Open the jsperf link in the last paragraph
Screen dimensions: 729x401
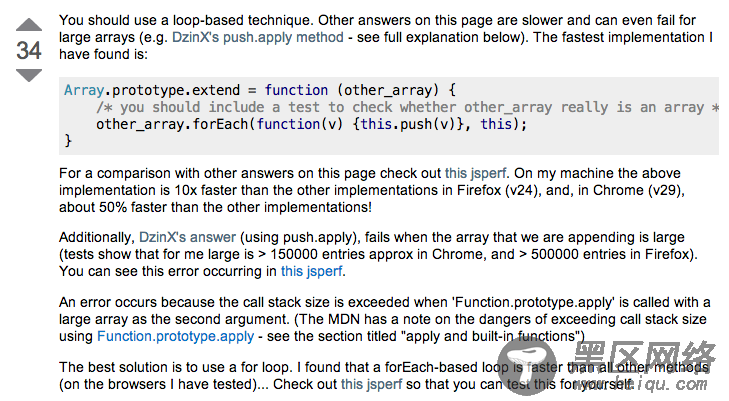(371, 385)
